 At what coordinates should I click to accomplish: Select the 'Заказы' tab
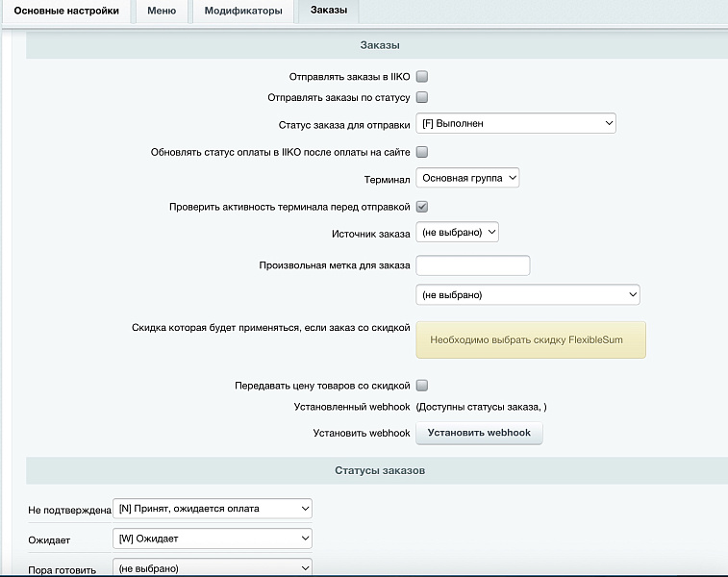tap(329, 11)
